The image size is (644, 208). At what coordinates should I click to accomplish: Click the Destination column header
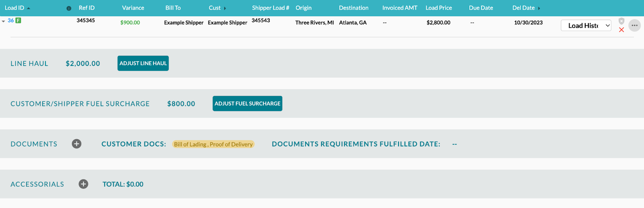point(353,8)
